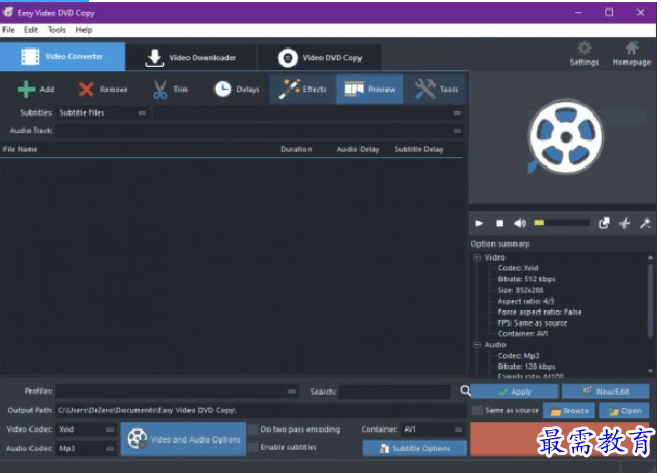Click the green Add files button
The width and height of the screenshot is (661, 473).
[35, 89]
